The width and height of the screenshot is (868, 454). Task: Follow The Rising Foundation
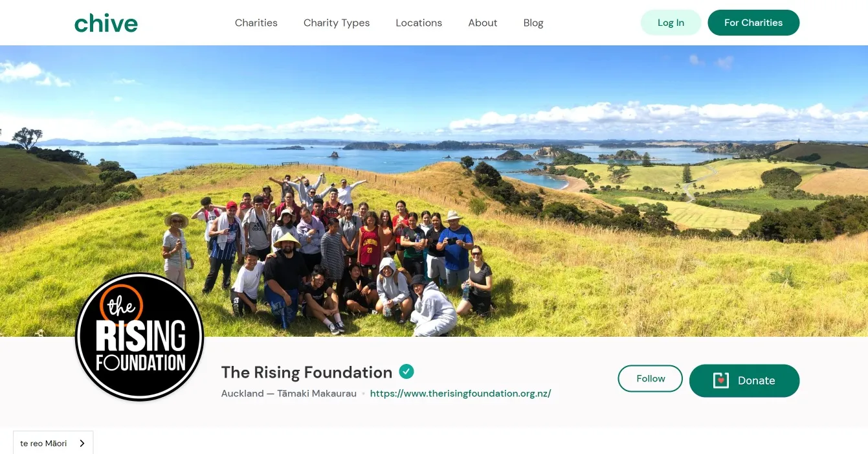pos(651,379)
